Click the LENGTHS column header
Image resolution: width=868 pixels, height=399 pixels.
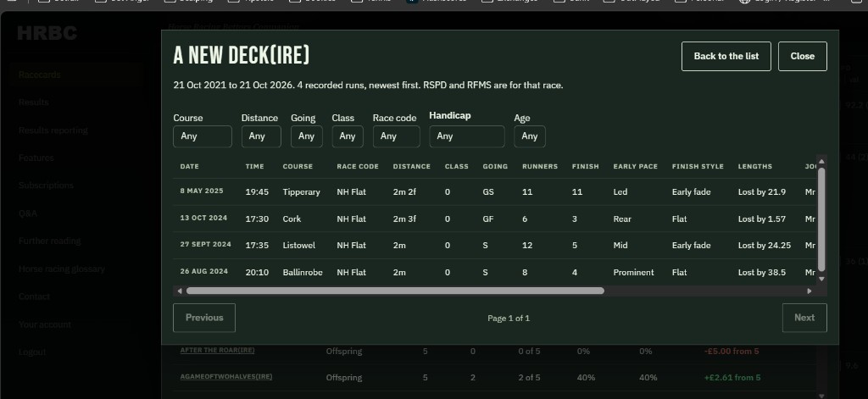755,166
